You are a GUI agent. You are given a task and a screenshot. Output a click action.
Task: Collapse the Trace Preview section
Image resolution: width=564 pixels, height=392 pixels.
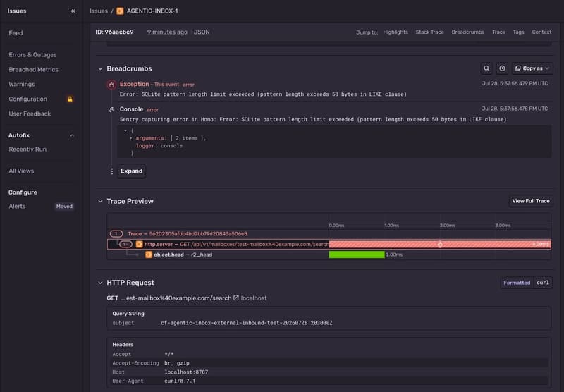100,202
